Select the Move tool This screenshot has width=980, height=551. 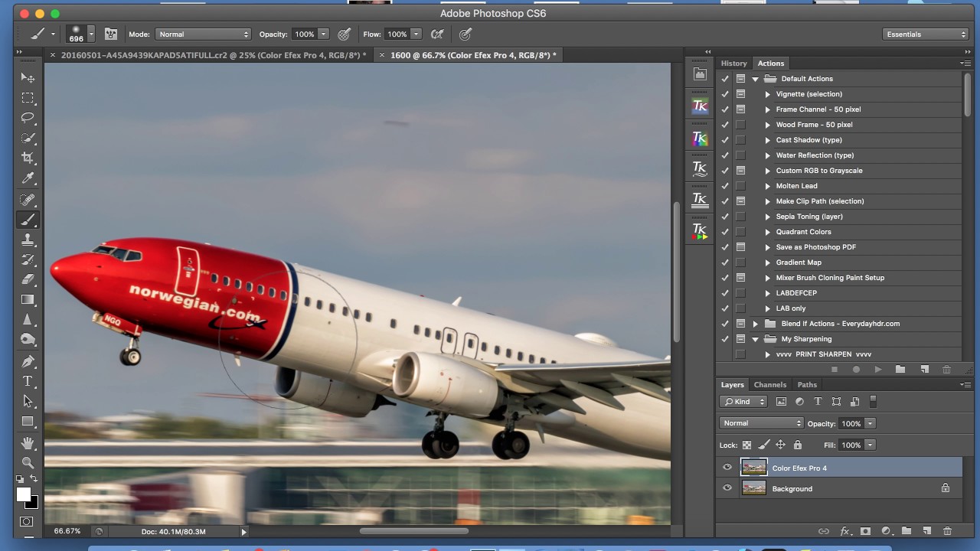pos(28,77)
